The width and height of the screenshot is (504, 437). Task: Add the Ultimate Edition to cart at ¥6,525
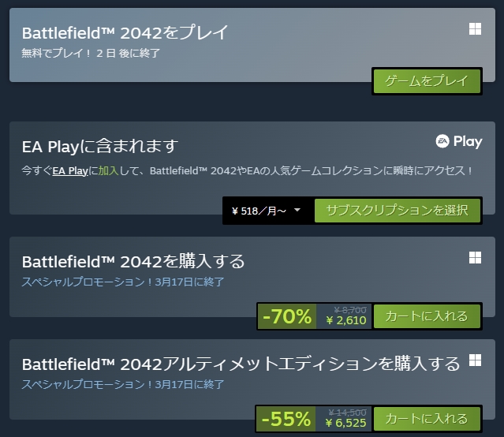426,418
